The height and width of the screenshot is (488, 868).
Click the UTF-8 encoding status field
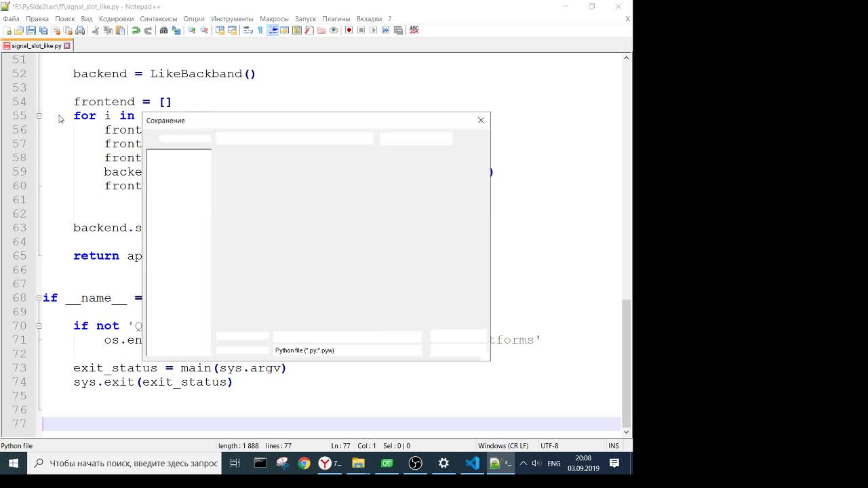[x=549, y=445]
